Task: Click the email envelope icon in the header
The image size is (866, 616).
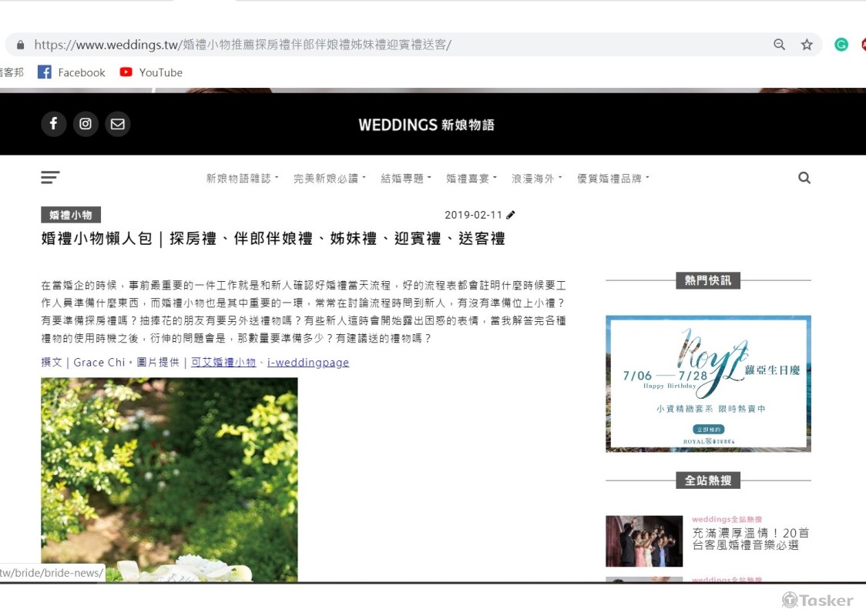Action: point(118,124)
